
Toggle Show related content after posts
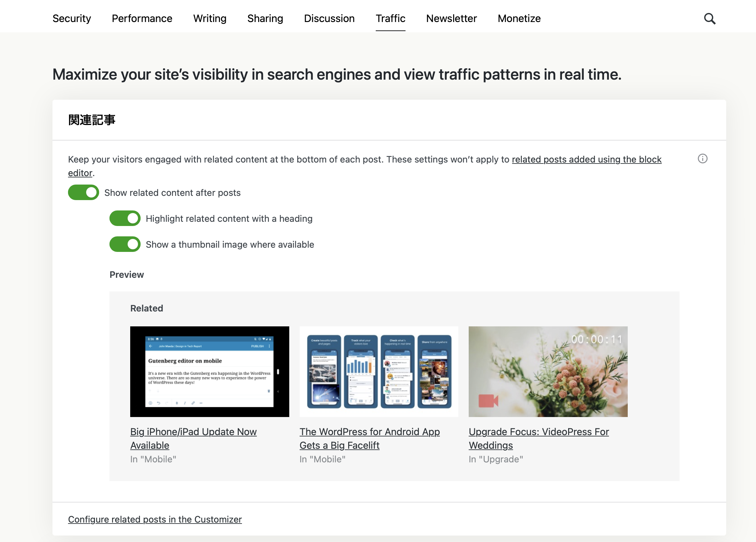click(x=83, y=193)
